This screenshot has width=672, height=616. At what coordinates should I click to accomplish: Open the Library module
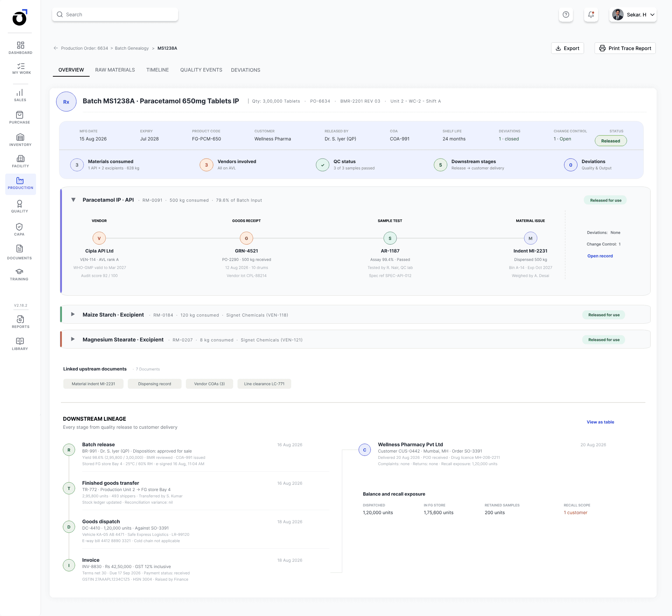20,344
